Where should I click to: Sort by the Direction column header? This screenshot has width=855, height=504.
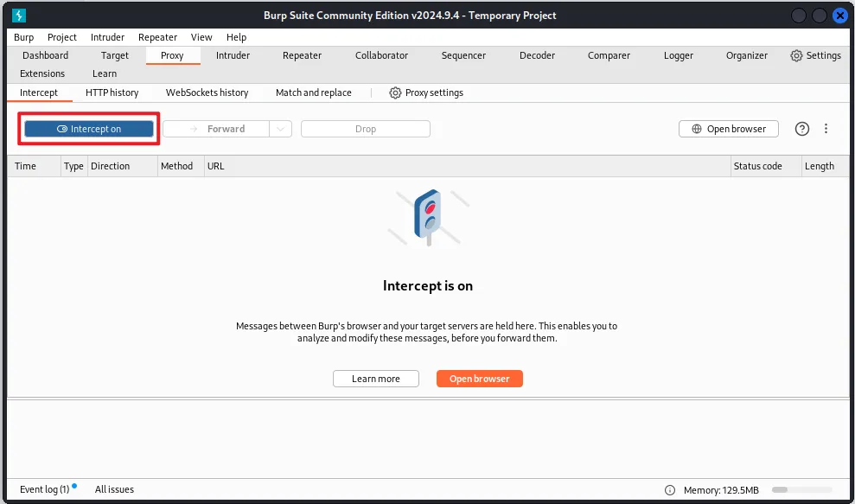122,166
